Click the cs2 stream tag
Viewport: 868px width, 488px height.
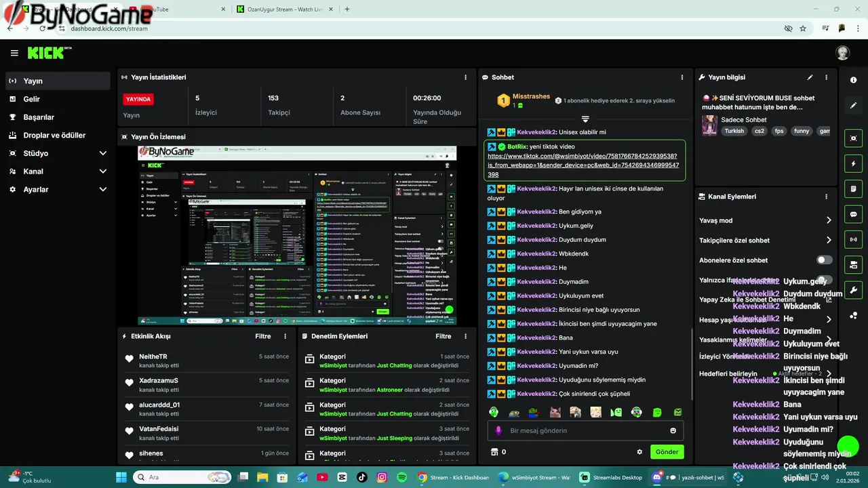pyautogui.click(x=759, y=131)
